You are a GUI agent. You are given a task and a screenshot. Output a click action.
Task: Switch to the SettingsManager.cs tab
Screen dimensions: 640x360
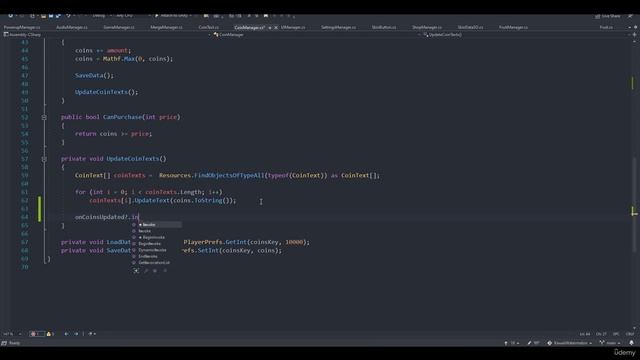coord(338,27)
